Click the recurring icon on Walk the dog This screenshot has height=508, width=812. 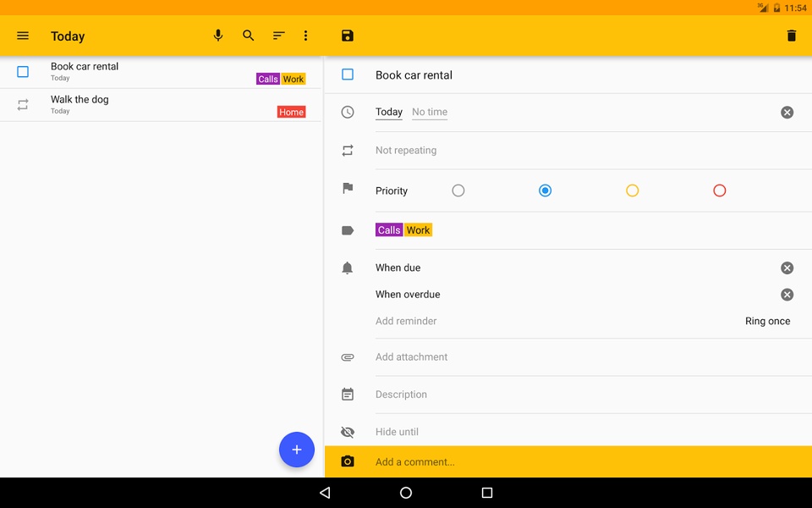(23, 105)
